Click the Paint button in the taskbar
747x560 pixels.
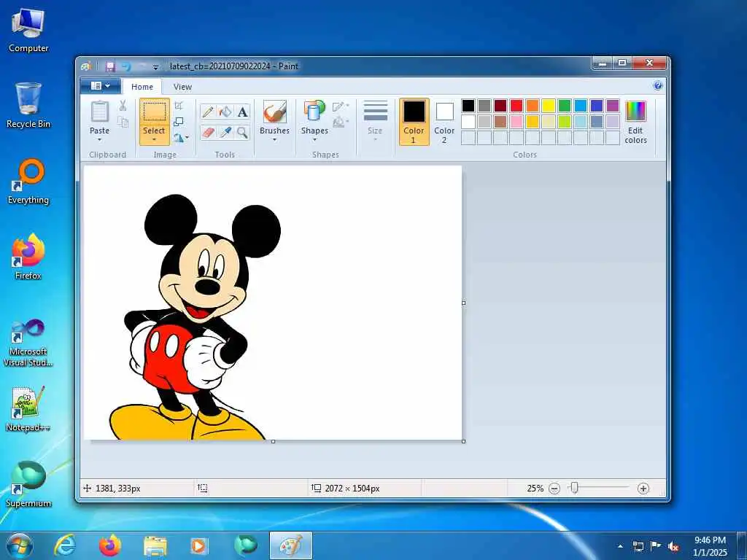click(x=290, y=545)
